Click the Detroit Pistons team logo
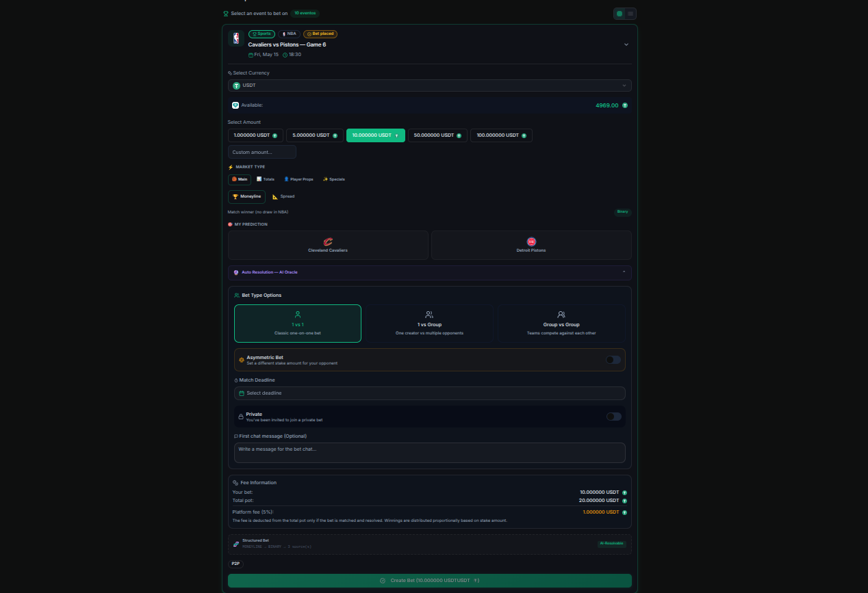 click(531, 241)
